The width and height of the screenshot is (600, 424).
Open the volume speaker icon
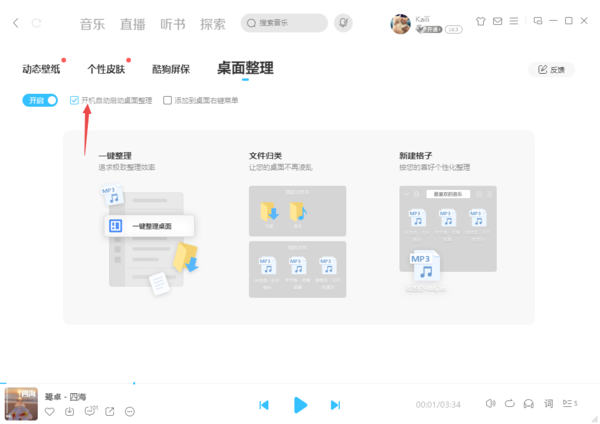click(x=491, y=403)
